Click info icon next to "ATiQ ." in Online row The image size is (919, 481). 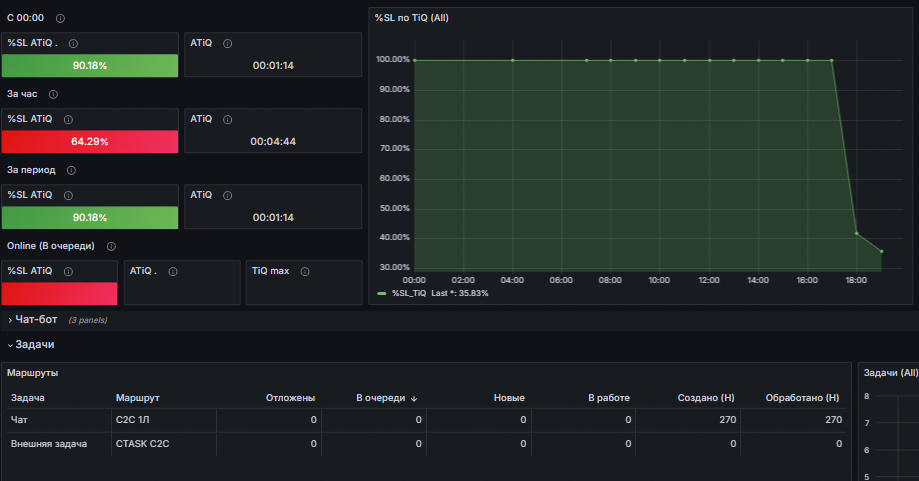click(x=173, y=271)
